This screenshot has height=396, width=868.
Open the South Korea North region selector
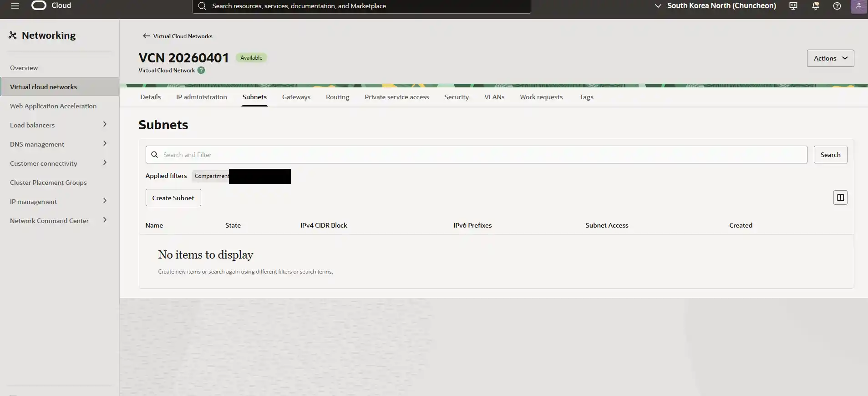point(715,6)
